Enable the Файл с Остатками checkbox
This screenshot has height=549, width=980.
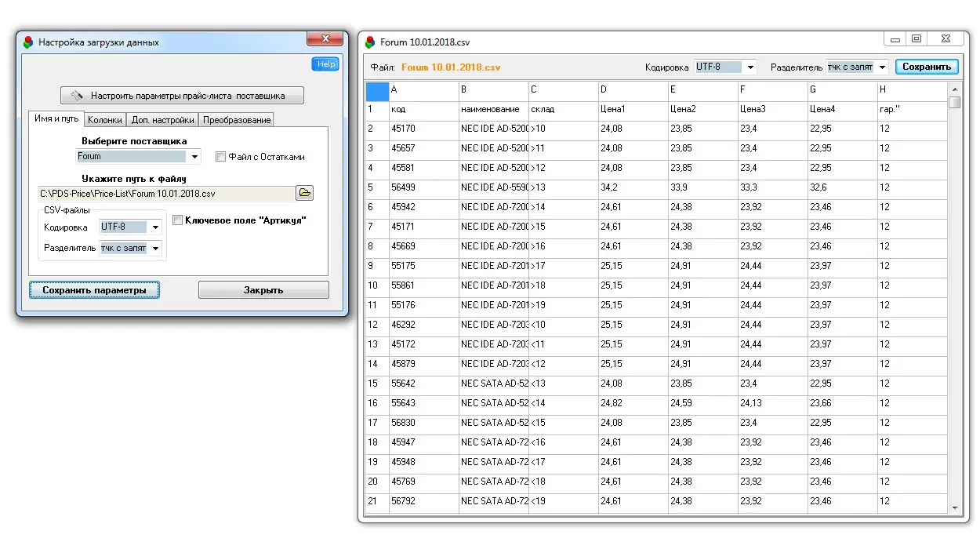(220, 157)
